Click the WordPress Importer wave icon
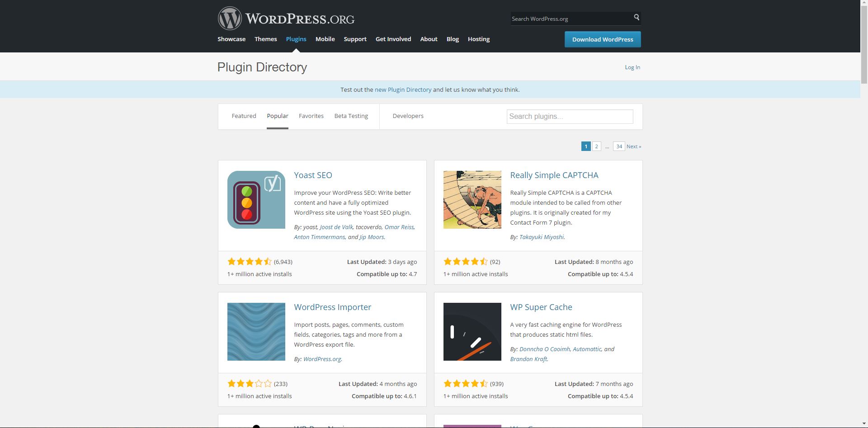This screenshot has height=428, width=868. point(256,332)
